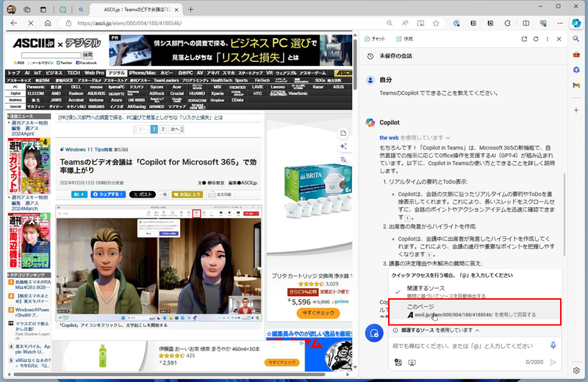Select 関連するソース option
Image resolution: width=588 pixels, height=382 pixels.
tap(475, 292)
